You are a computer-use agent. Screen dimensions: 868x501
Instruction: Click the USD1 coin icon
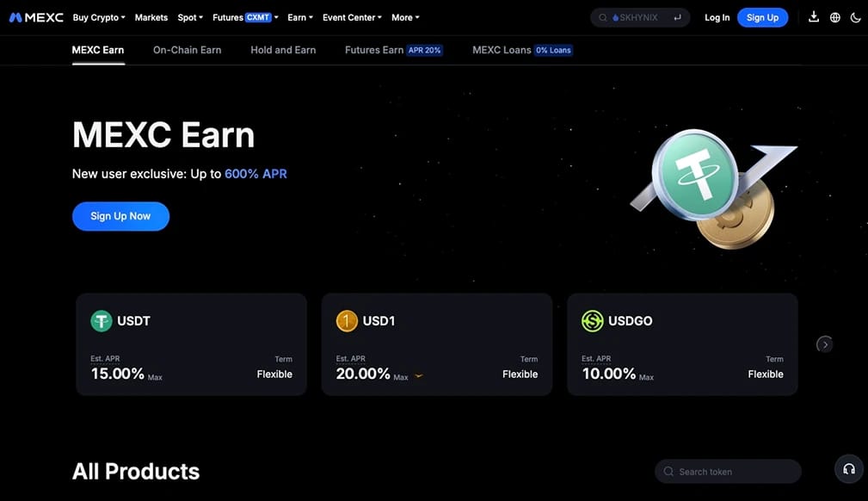[x=347, y=321]
